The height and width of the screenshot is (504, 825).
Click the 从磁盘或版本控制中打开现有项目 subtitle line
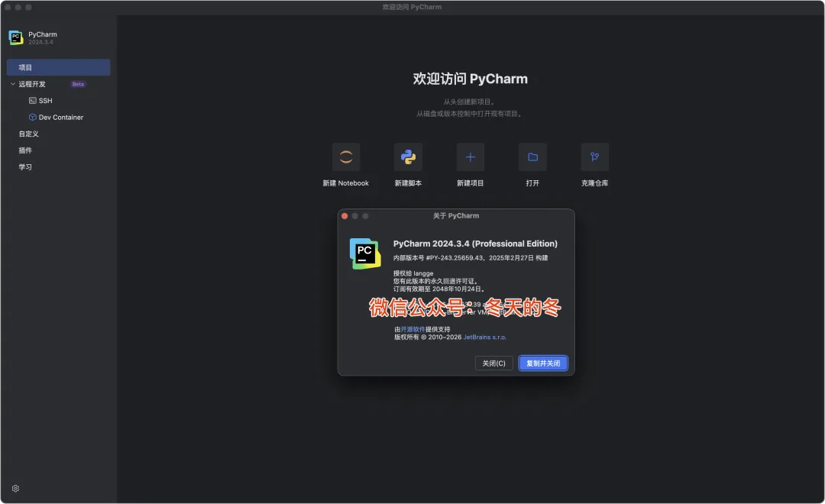click(x=469, y=114)
